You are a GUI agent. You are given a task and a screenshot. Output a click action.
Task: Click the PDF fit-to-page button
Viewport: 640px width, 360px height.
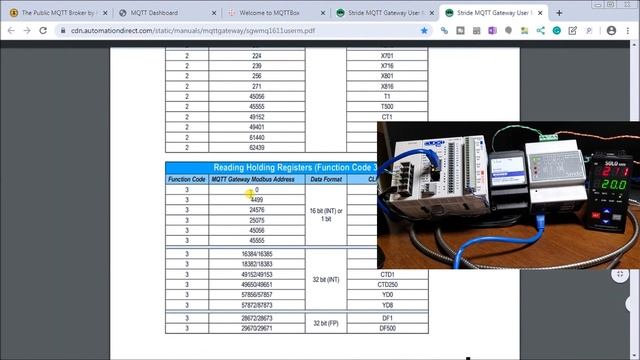(620, 274)
